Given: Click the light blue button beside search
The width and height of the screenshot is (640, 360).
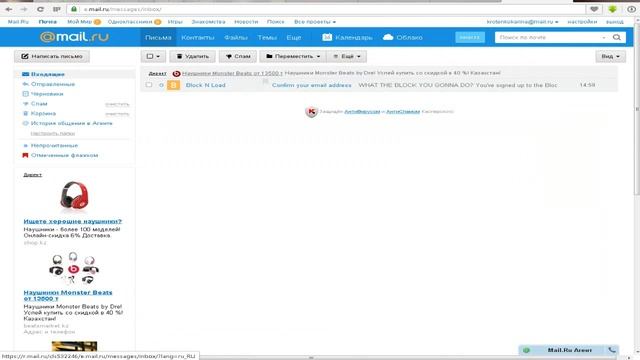Looking at the screenshot, I should pyautogui.click(x=470, y=37).
